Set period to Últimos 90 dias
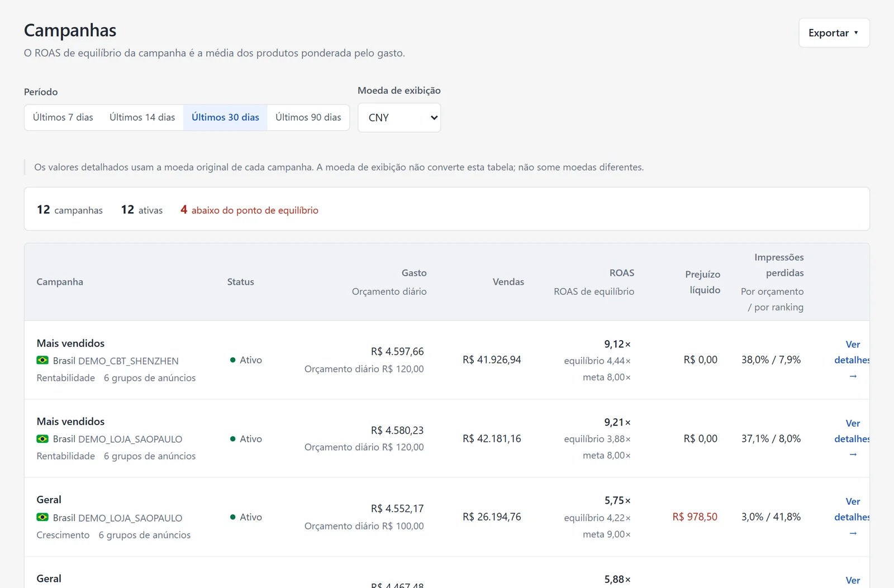Viewport: 894px width, 588px height. (x=308, y=117)
